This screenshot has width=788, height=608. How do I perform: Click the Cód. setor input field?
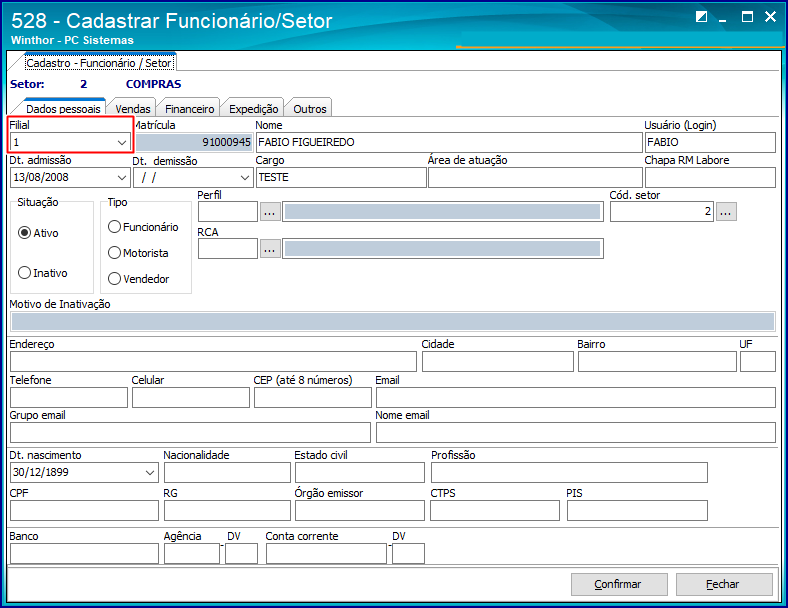click(x=662, y=212)
